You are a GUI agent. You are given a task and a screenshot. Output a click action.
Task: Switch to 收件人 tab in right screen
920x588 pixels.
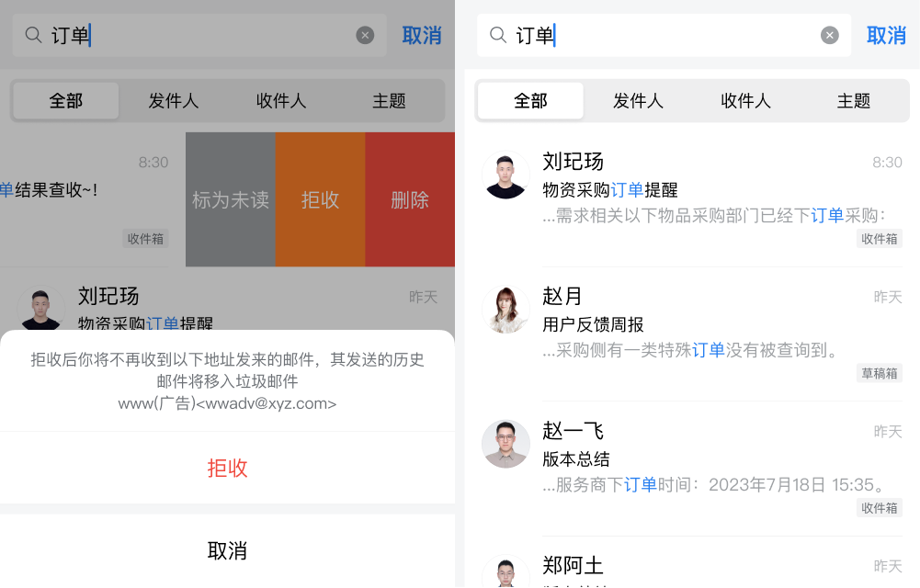coord(745,101)
